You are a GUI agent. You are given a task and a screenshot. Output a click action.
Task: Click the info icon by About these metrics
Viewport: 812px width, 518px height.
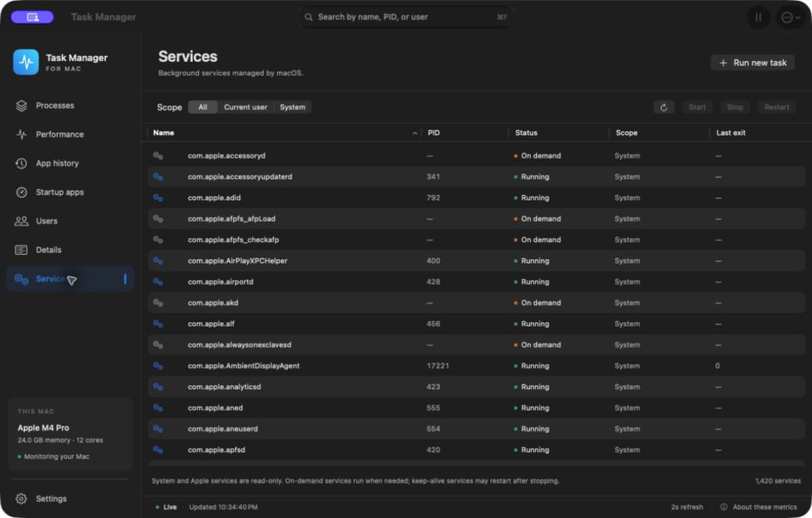(724, 507)
